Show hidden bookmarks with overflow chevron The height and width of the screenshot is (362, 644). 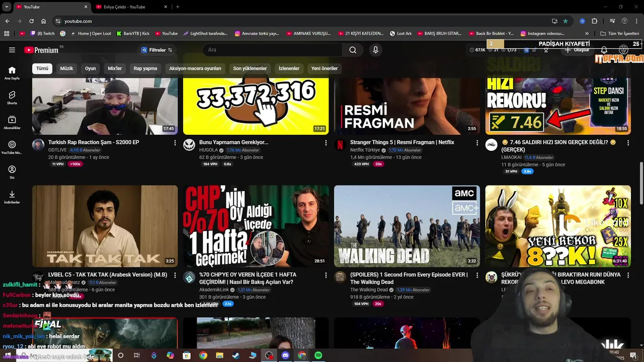tap(587, 34)
